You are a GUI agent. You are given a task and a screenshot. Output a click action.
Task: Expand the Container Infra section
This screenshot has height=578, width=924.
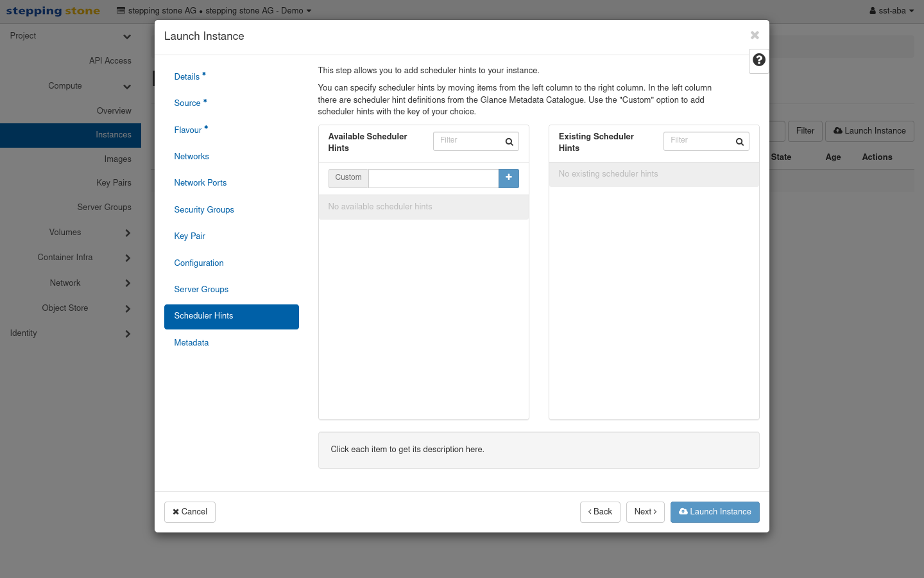71,258
